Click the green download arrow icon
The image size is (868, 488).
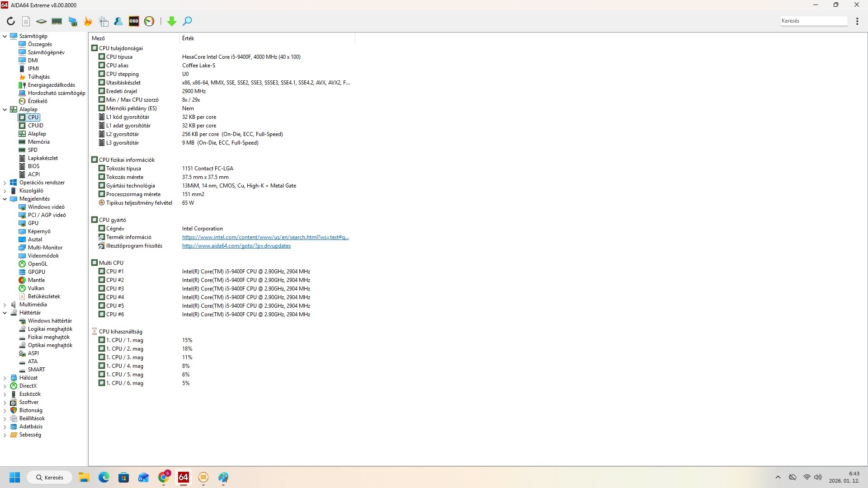(172, 21)
